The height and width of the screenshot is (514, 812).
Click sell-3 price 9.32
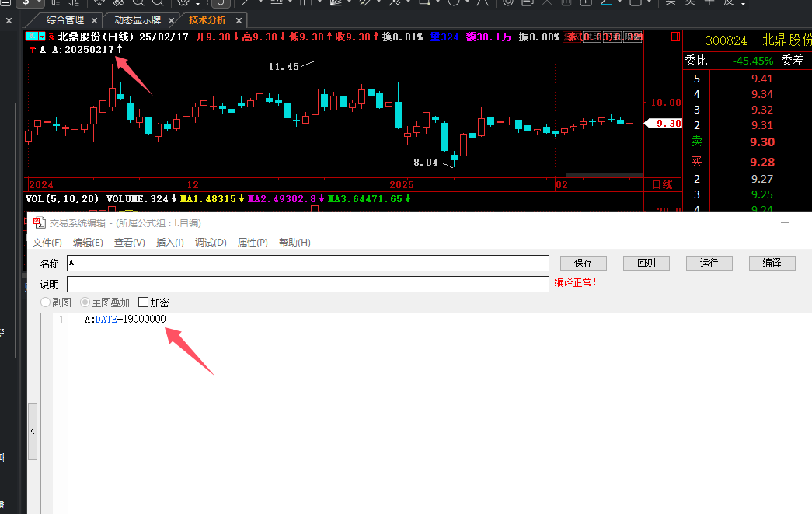[x=761, y=110]
